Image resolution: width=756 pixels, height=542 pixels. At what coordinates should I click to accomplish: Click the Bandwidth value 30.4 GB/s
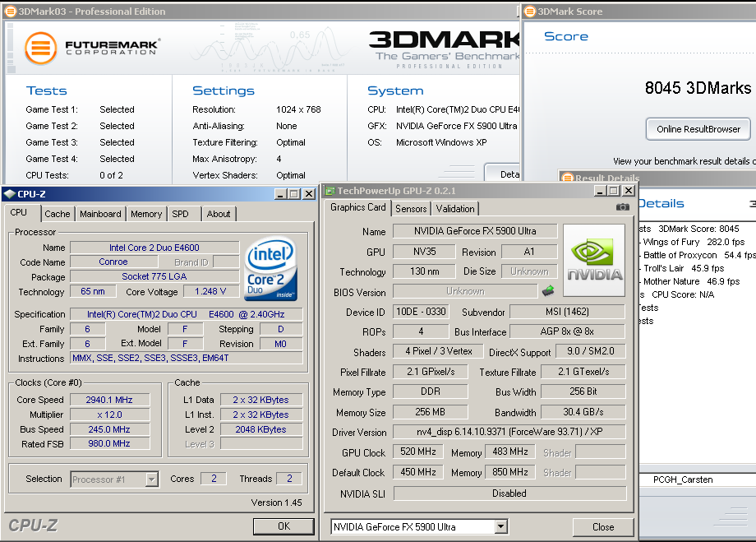pyautogui.click(x=583, y=412)
